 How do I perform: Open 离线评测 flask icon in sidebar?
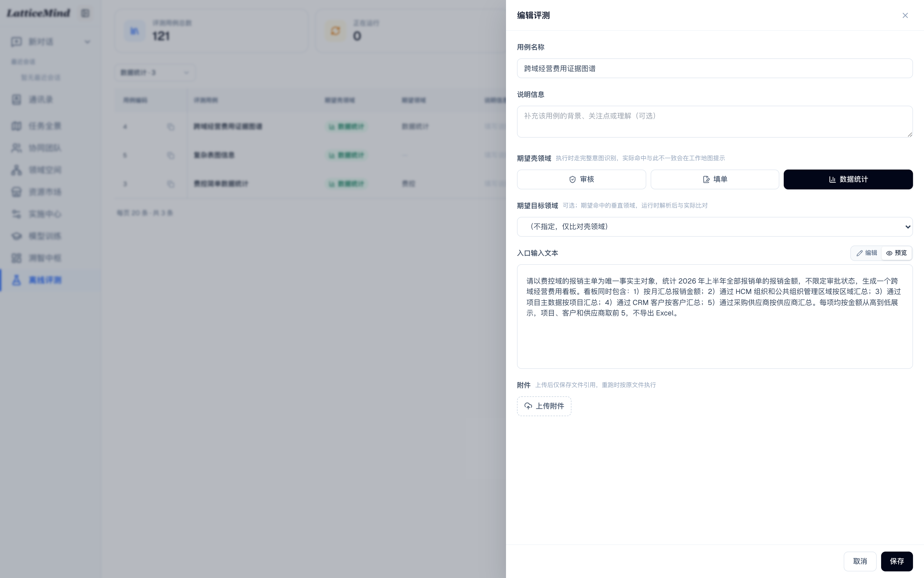16,280
